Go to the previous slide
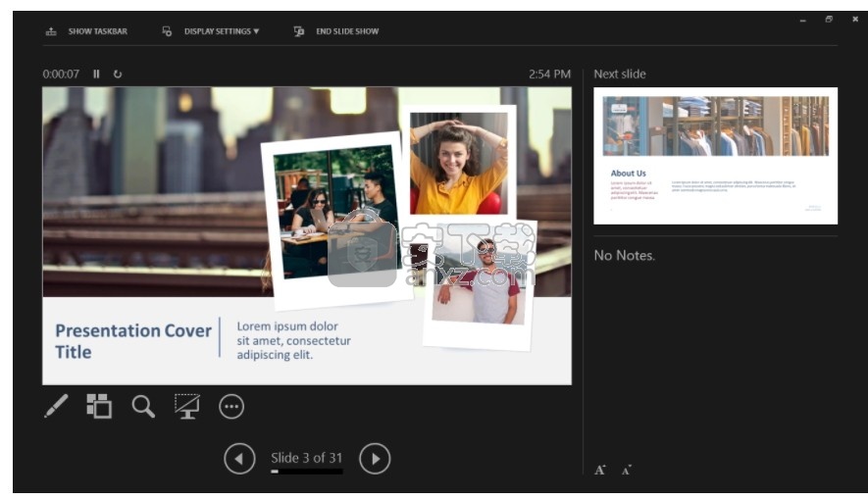The height and width of the screenshot is (500, 868). point(239,459)
